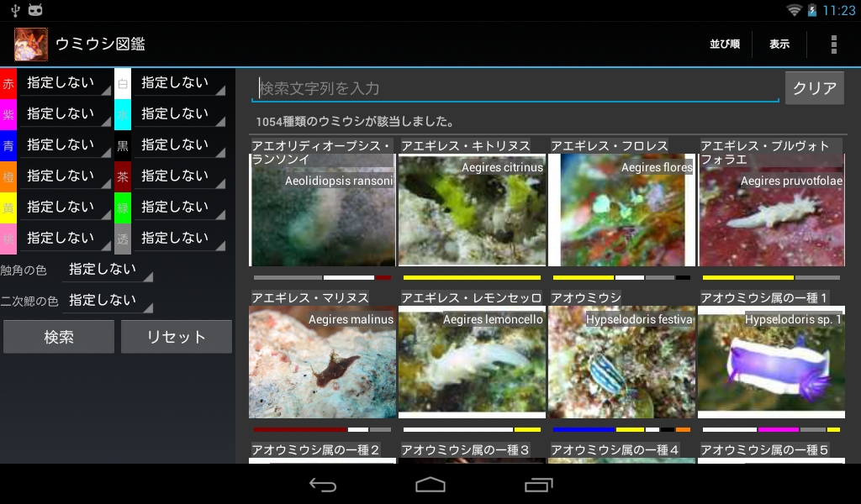
Task: Click the 黄 yellow color swatch
Action: 8,207
